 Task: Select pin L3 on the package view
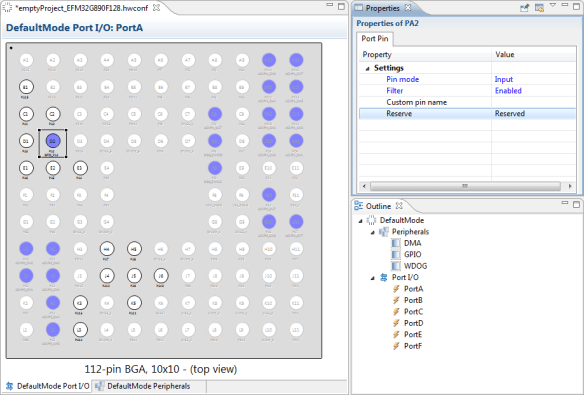point(80,330)
